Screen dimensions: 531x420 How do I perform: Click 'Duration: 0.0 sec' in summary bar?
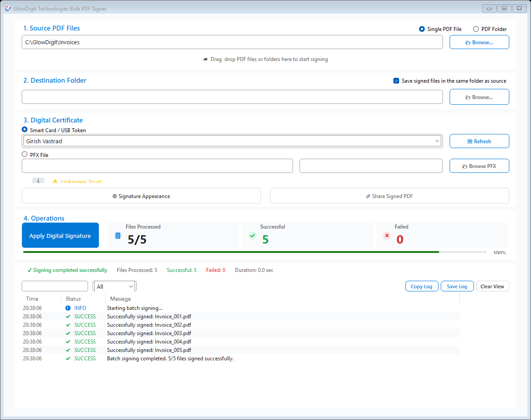[254, 270]
